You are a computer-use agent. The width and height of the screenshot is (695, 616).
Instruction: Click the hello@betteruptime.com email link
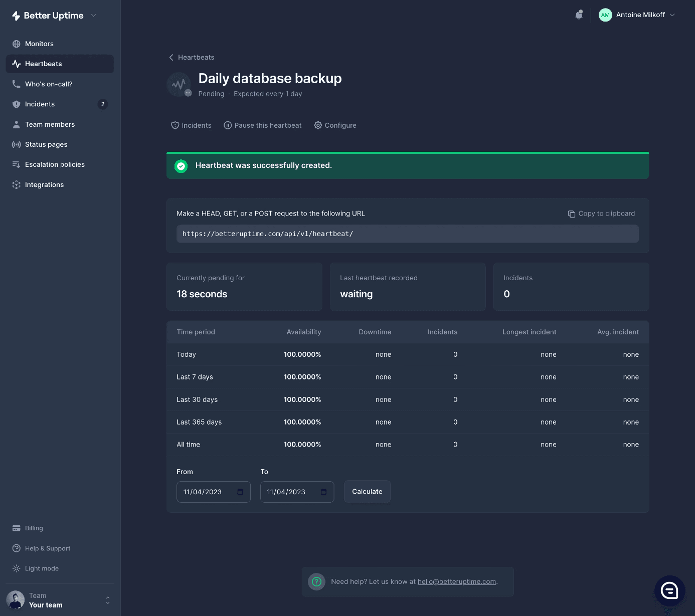pyautogui.click(x=457, y=582)
